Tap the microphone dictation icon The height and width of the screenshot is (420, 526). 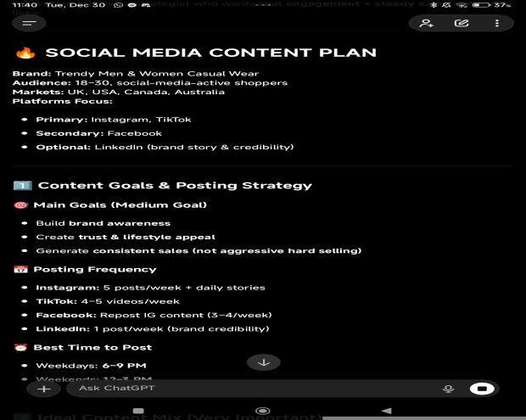point(448,389)
